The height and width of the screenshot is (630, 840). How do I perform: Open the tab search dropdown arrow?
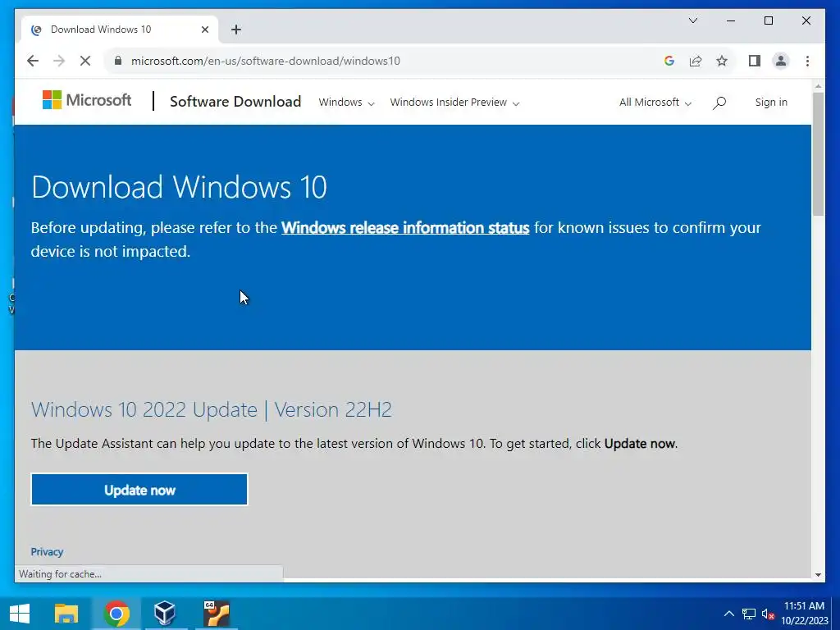692,21
